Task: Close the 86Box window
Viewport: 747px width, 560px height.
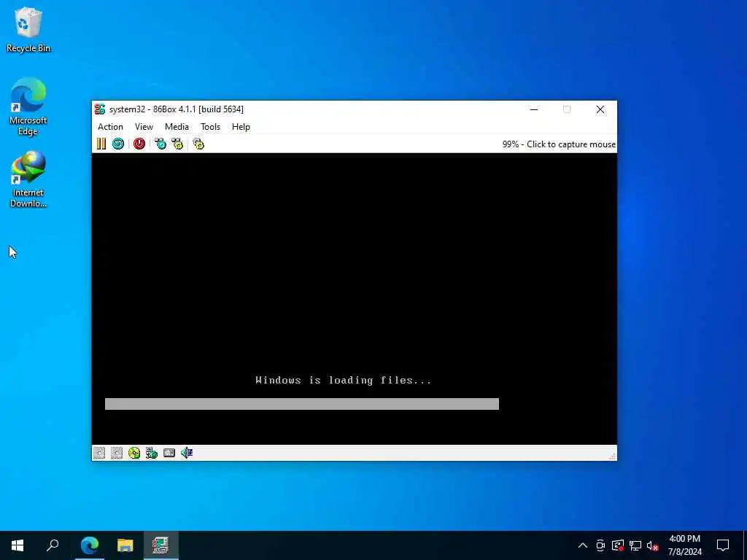Action: 600,109
